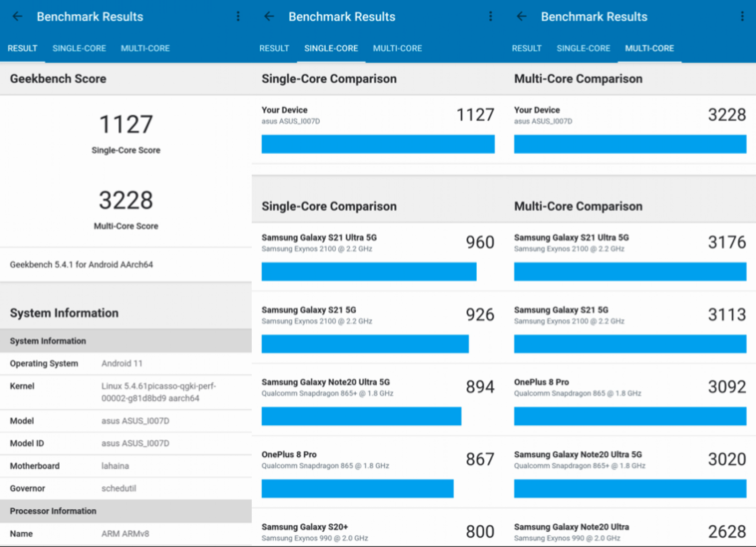The height and width of the screenshot is (547, 756).
Task: Tap the Samsung Galaxy S21 Ultra 5G single-core bar
Action: click(x=369, y=272)
